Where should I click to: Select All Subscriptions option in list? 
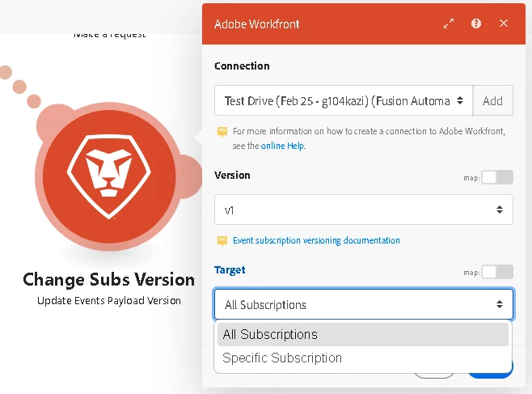pos(363,334)
